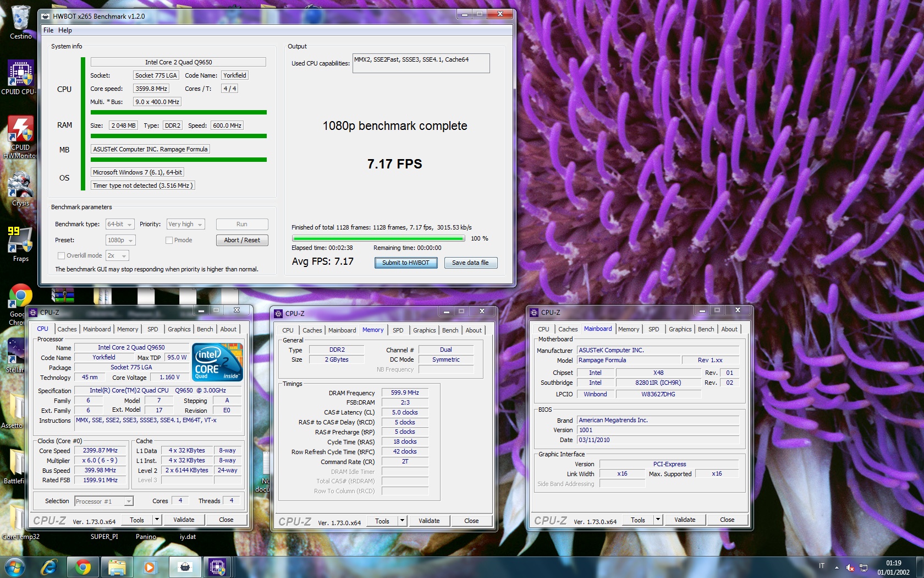Click the DRAM Frequency value 599.9 MHz
This screenshot has width=924, height=578.
click(x=405, y=392)
